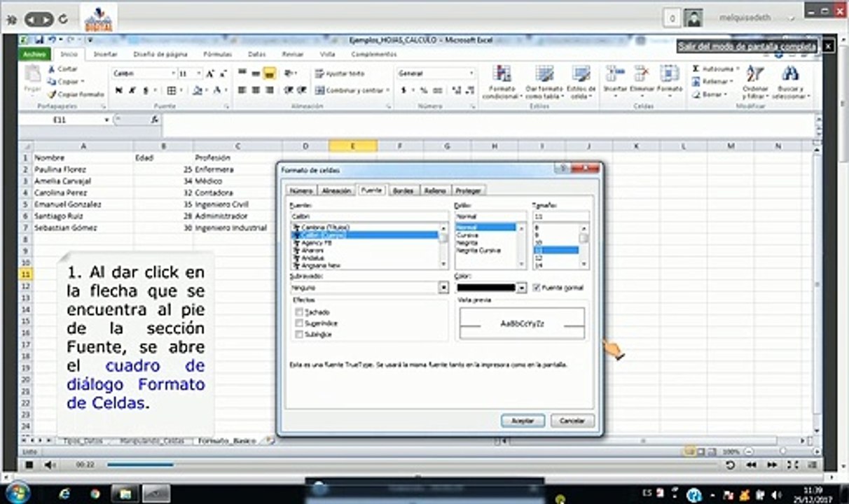Enable the Superíndice checkbox
The image size is (849, 504).
[x=299, y=323]
